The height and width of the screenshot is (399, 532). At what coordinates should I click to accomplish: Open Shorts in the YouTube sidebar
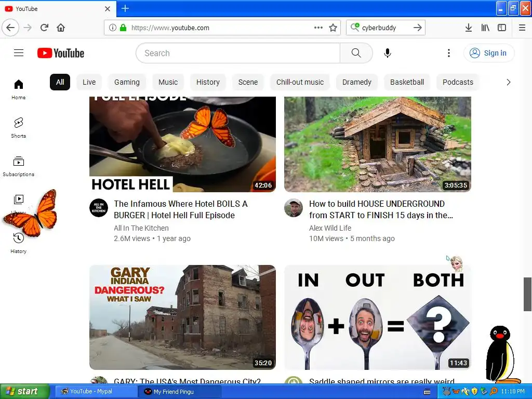tap(19, 128)
